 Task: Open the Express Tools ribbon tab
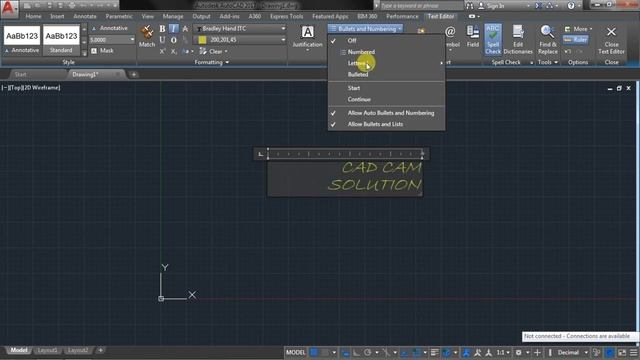pos(287,16)
